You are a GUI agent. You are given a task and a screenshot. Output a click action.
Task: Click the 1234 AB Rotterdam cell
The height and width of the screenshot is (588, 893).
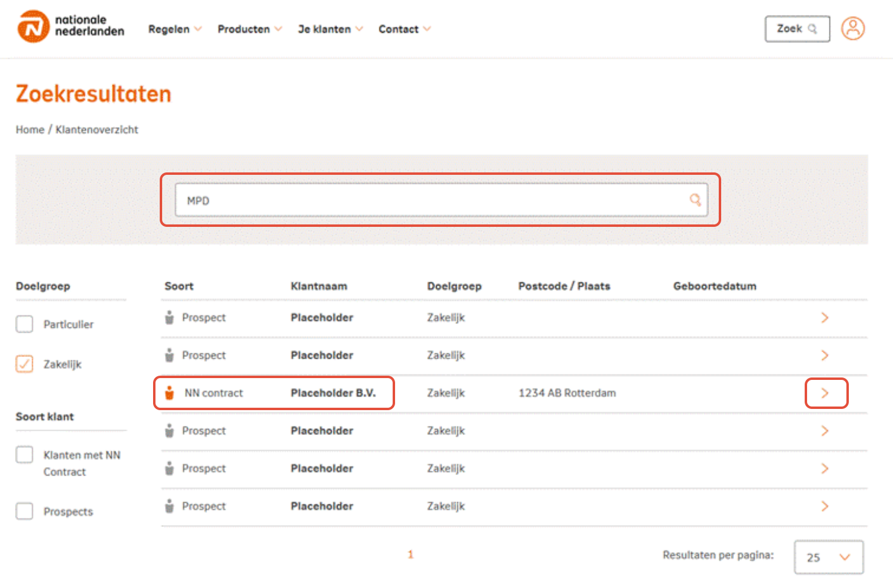(567, 393)
